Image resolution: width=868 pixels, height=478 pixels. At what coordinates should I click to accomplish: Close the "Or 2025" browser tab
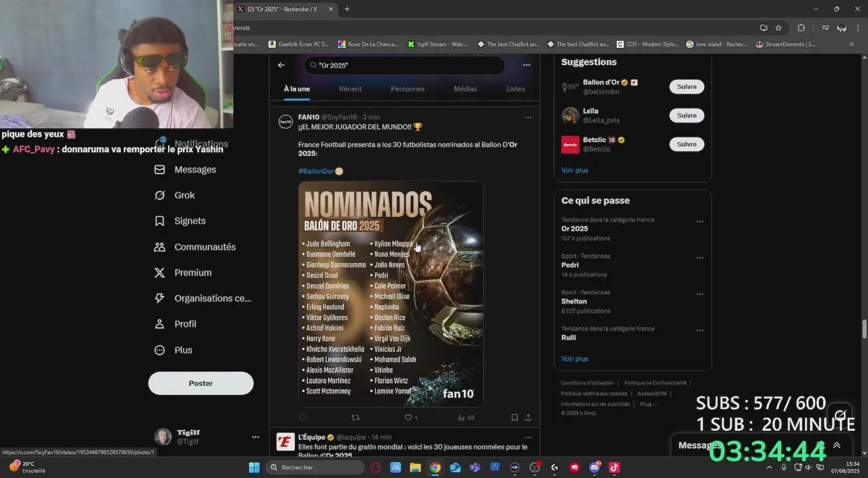pyautogui.click(x=331, y=9)
